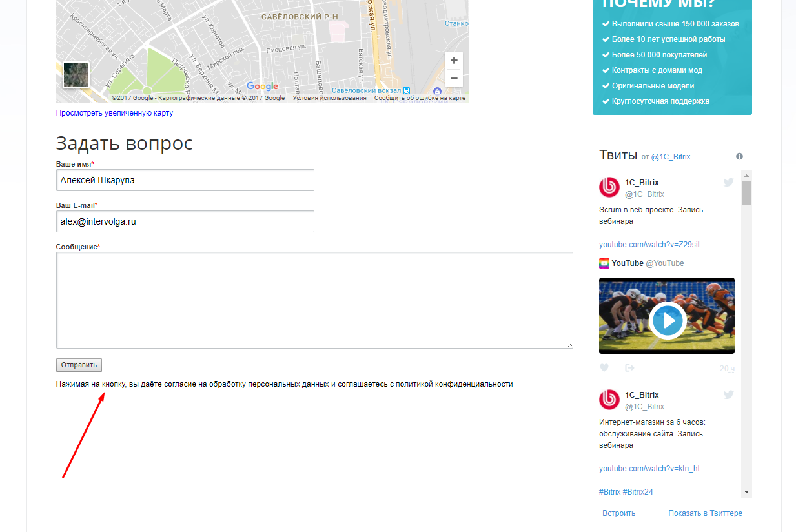The width and height of the screenshot is (796, 532).
Task: Open the 1C_Bitrix avatar on second tweet
Action: coord(609,400)
